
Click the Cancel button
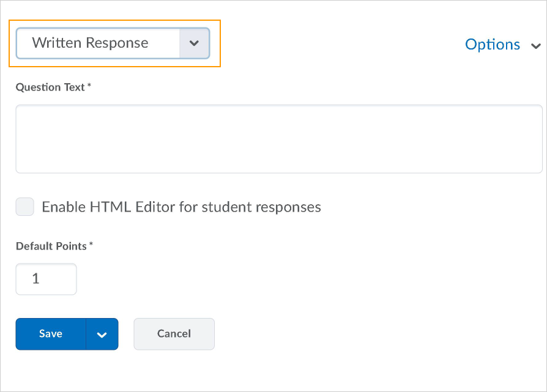click(x=174, y=334)
